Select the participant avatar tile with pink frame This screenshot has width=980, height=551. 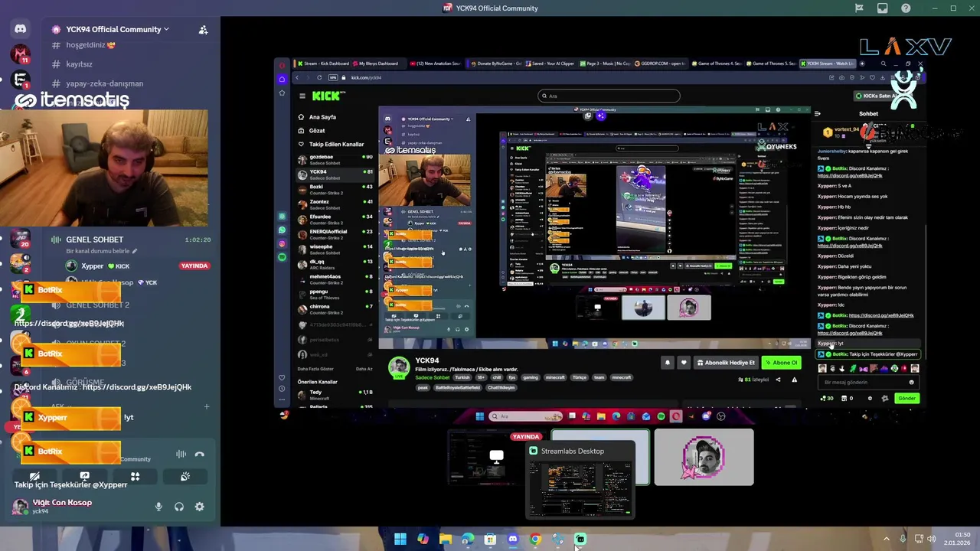tap(704, 457)
